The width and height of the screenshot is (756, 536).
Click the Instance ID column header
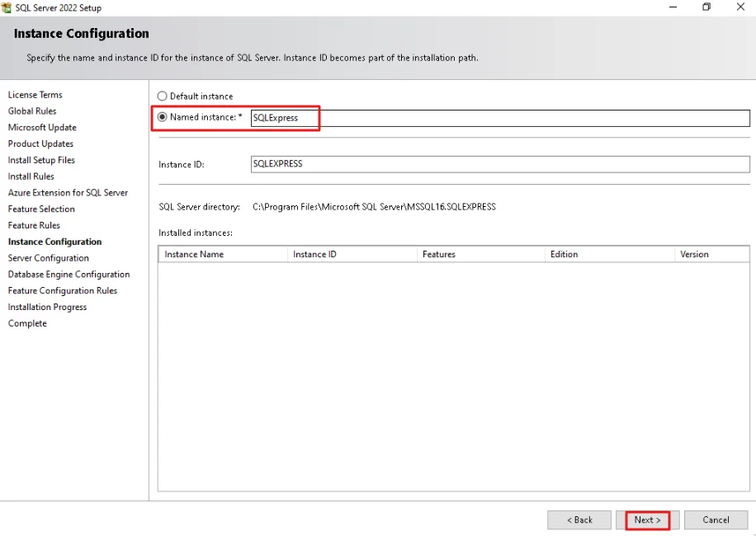pos(352,254)
